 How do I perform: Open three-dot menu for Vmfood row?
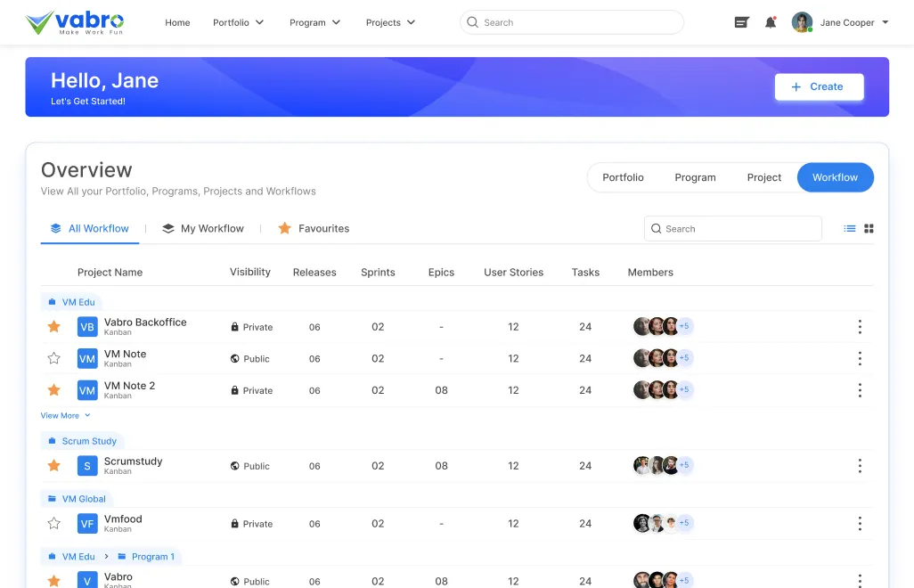tap(860, 524)
